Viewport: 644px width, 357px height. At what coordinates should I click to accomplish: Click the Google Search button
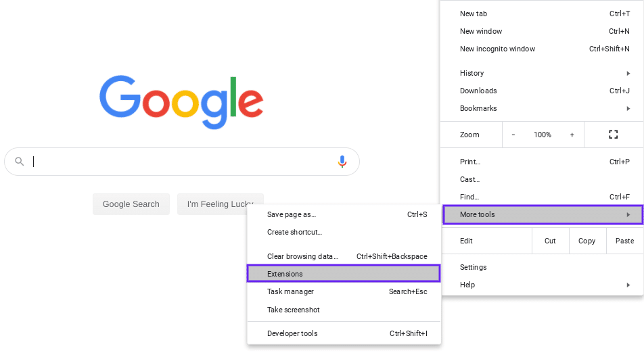click(x=131, y=204)
